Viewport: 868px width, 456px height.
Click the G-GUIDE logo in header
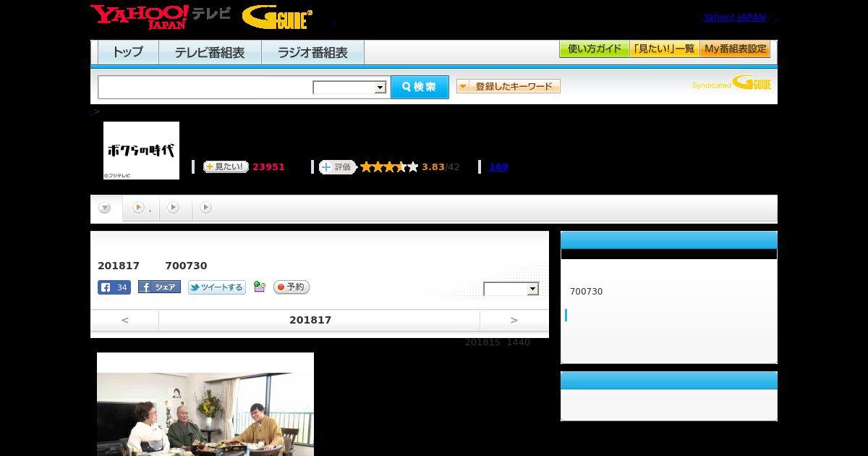tap(277, 17)
